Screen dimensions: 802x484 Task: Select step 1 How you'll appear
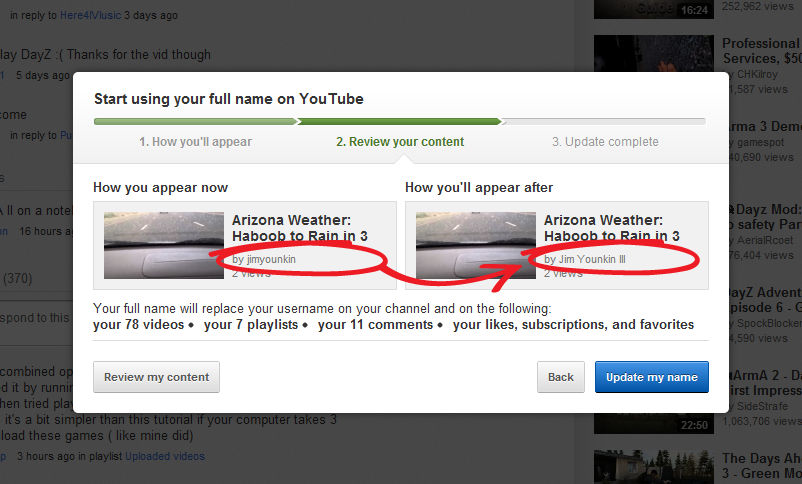pyautogui.click(x=195, y=142)
